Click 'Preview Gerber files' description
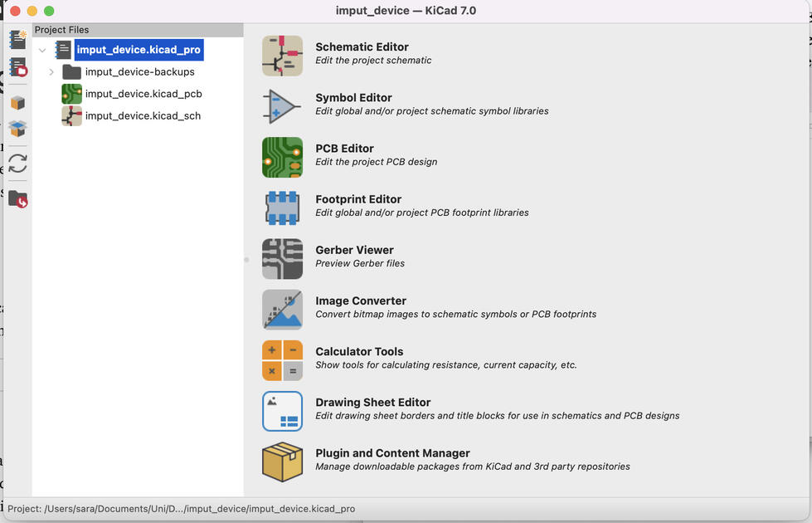 360,263
